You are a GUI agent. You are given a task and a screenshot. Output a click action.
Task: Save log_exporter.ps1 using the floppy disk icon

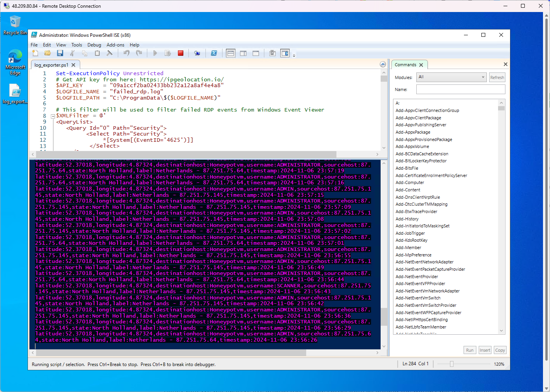click(x=60, y=53)
